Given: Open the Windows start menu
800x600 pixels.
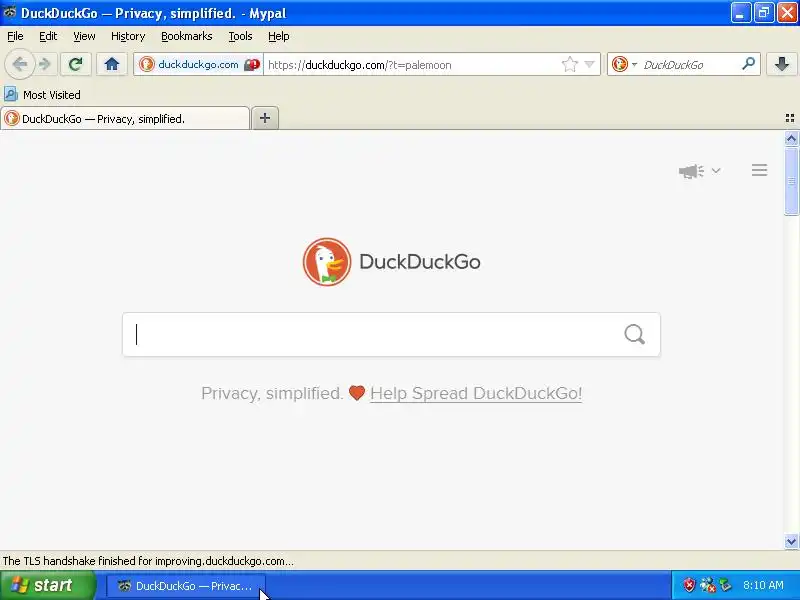Looking at the screenshot, I should coord(47,585).
